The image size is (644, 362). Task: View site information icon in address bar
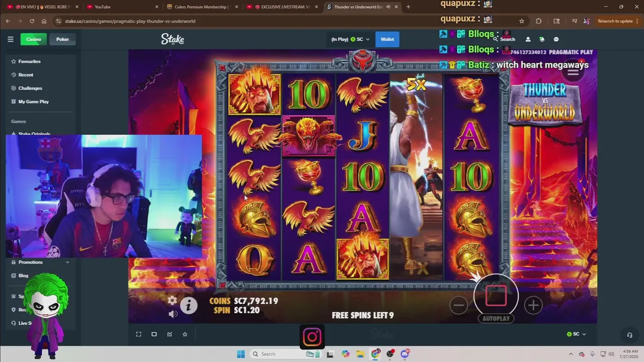pos(58,21)
